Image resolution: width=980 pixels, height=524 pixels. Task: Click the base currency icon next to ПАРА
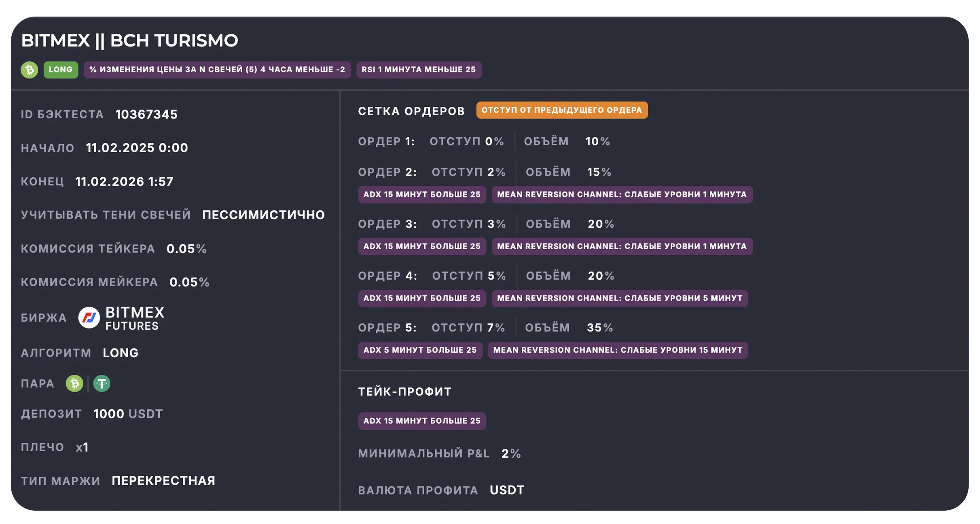(x=74, y=383)
